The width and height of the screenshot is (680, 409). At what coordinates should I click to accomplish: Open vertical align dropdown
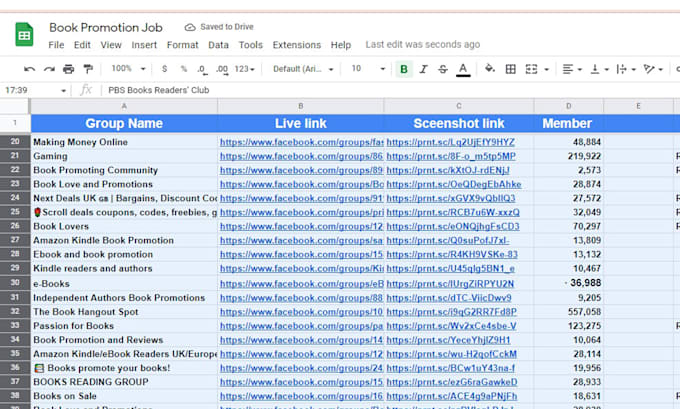[x=600, y=69]
